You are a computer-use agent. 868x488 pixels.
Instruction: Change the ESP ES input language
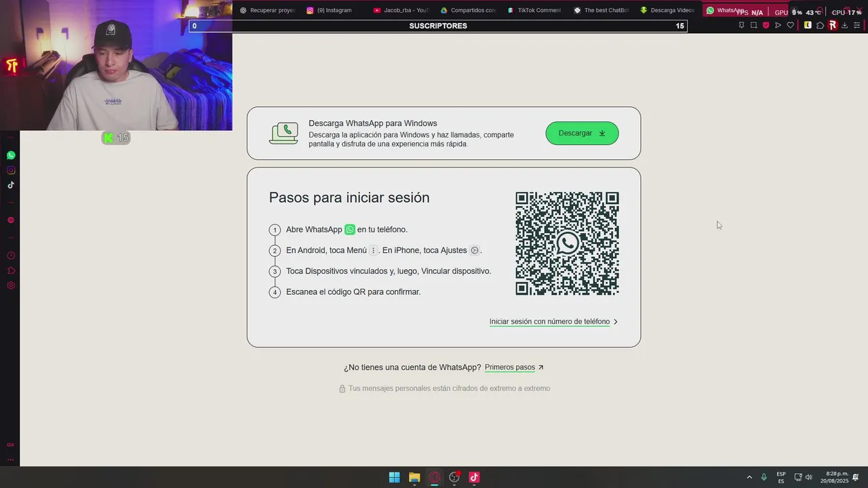click(781, 477)
